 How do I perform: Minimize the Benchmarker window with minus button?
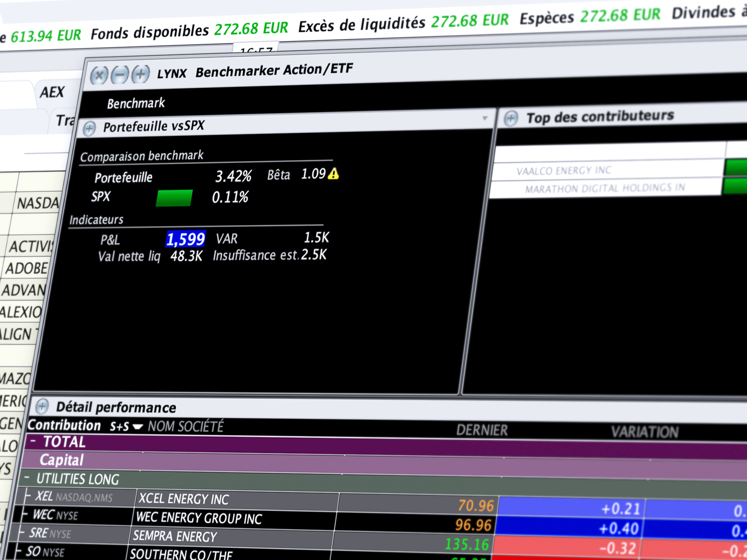pyautogui.click(x=120, y=75)
